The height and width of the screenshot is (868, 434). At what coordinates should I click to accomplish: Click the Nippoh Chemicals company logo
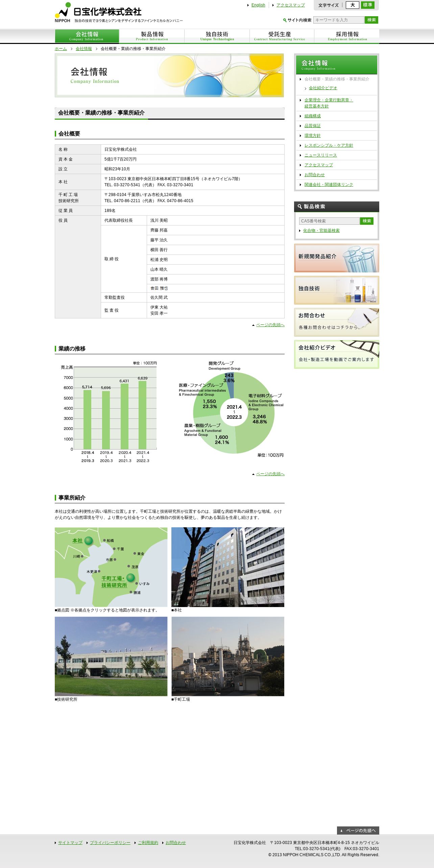[98, 13]
